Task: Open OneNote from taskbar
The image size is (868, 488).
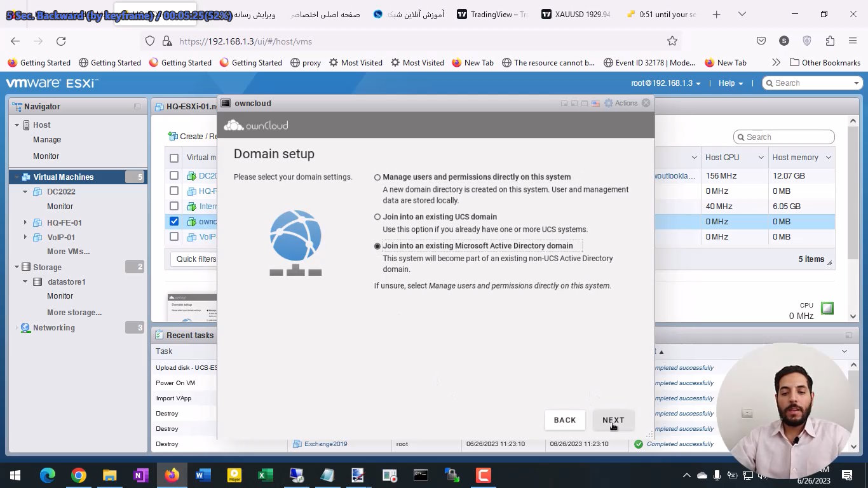Action: tap(141, 475)
